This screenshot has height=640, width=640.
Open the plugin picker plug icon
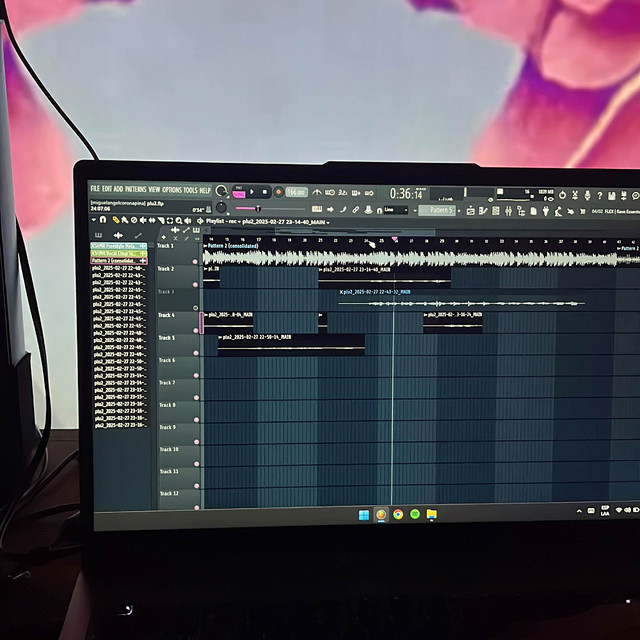tap(546, 211)
